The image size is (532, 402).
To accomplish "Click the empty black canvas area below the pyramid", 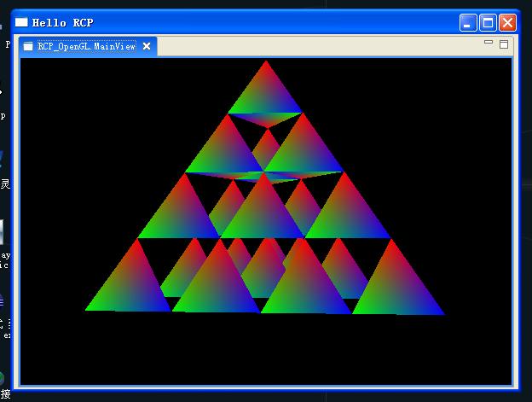I will coord(266,350).
